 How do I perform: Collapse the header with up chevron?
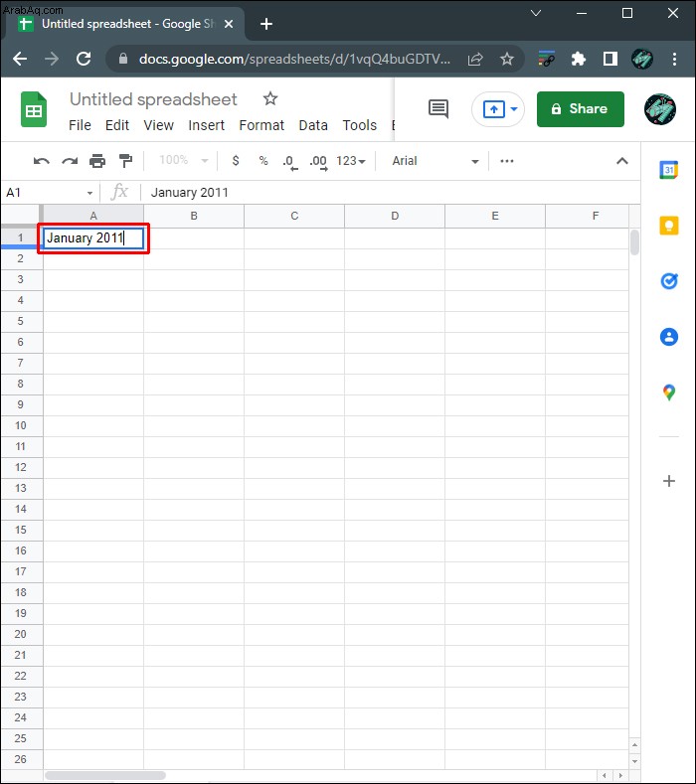click(x=622, y=161)
